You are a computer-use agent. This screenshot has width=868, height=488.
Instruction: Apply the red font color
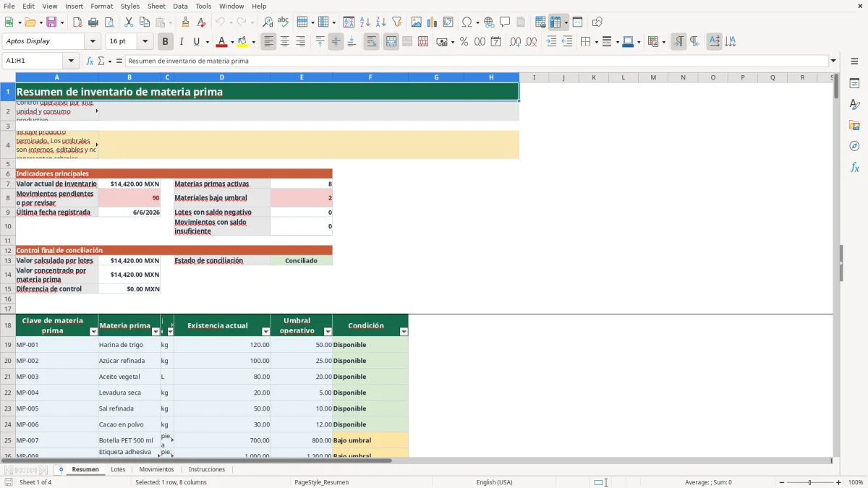[x=221, y=42]
